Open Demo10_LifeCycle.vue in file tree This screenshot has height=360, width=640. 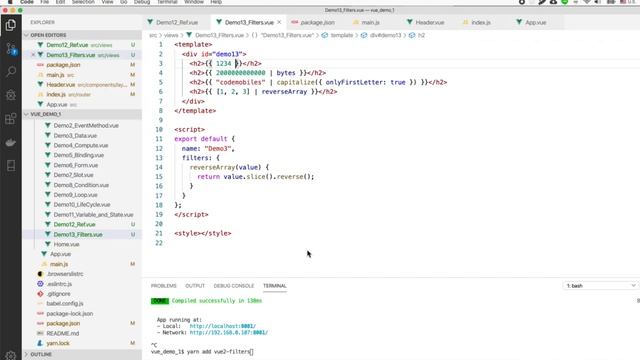click(x=82, y=204)
